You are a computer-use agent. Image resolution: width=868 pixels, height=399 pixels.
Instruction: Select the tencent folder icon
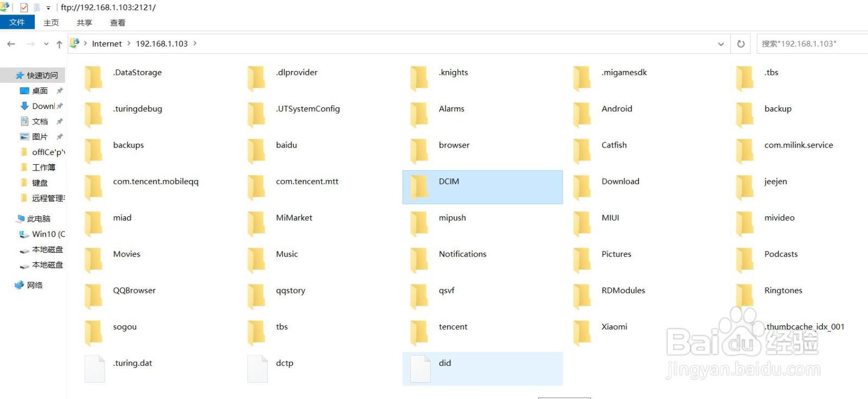click(x=419, y=333)
